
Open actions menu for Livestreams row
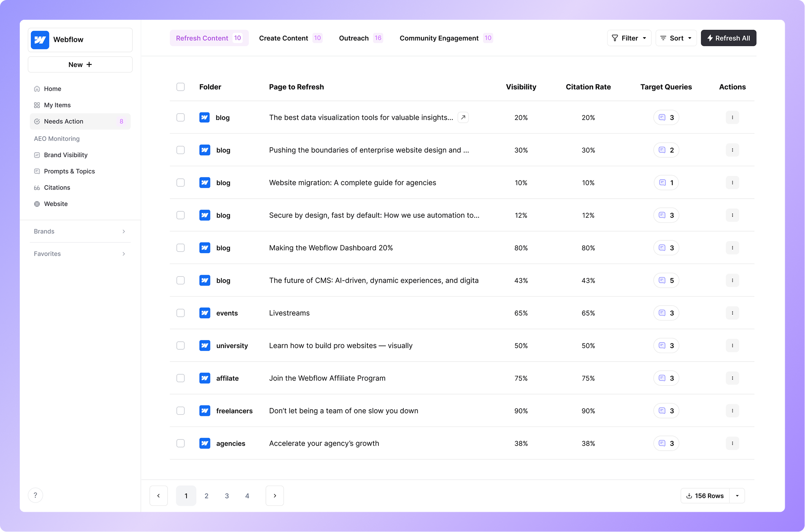coord(732,313)
